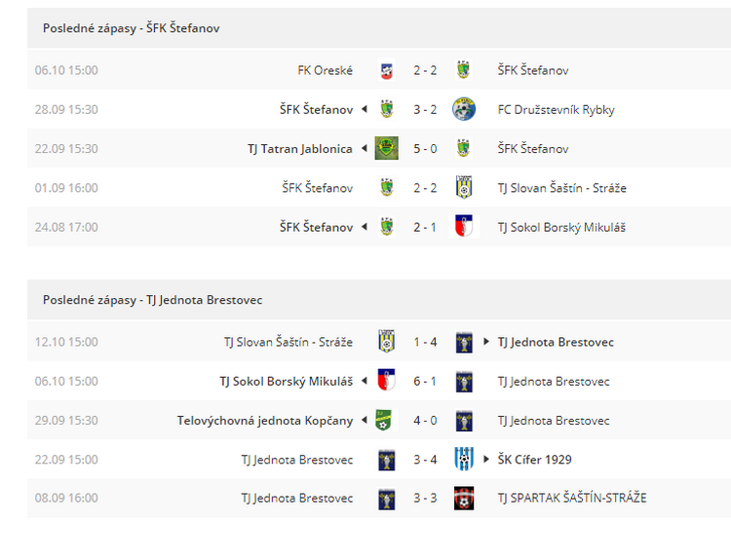The width and height of the screenshot is (731, 560).
Task: Click FK Oreské team crest icon
Action: click(387, 70)
